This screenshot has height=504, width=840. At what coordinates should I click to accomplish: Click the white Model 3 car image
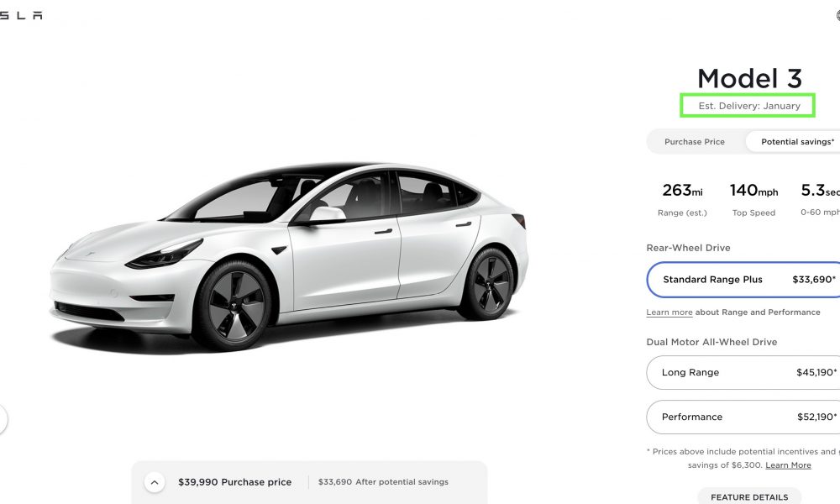pyautogui.click(x=289, y=256)
